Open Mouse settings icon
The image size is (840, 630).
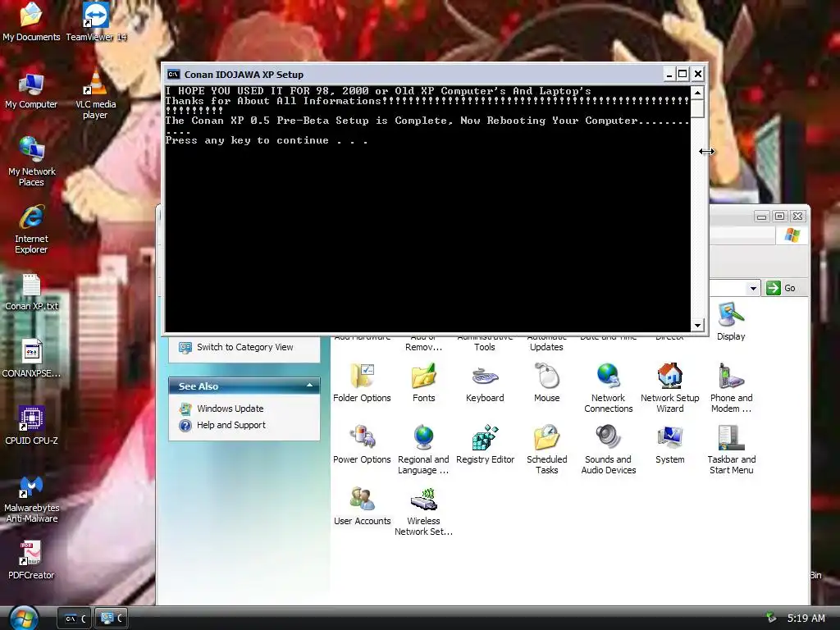pos(546,382)
